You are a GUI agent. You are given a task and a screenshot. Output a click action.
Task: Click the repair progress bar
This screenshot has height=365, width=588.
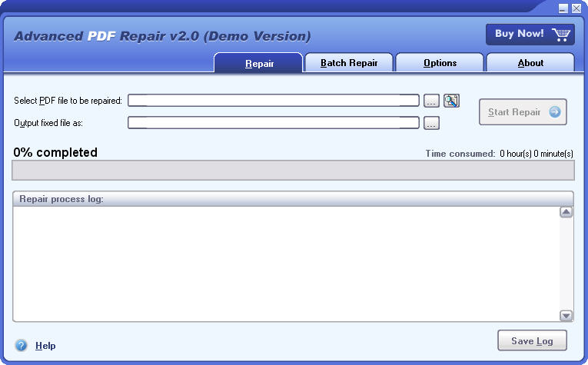click(294, 170)
